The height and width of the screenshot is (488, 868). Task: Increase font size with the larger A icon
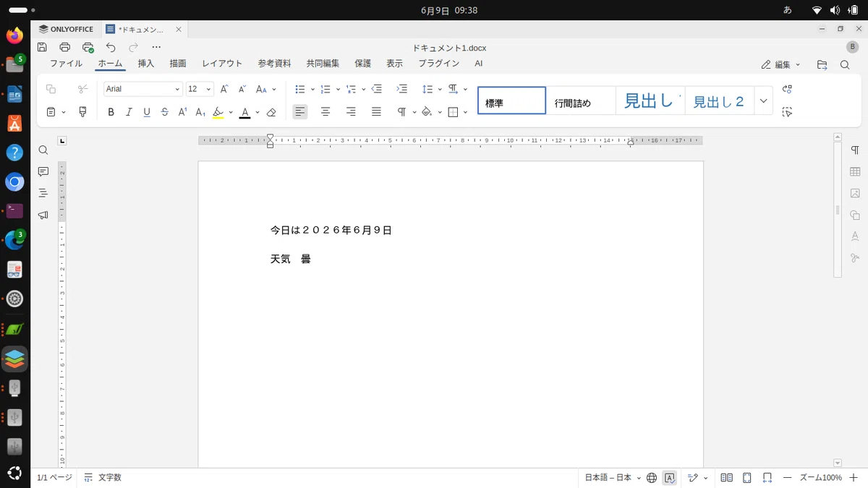(x=224, y=89)
